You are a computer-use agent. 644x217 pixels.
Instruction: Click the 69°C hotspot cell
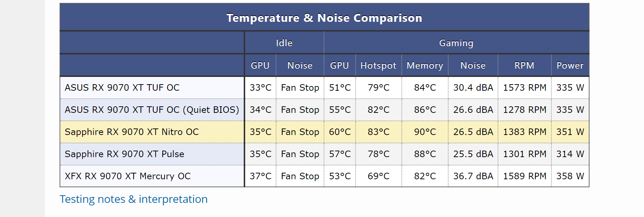[378, 176]
